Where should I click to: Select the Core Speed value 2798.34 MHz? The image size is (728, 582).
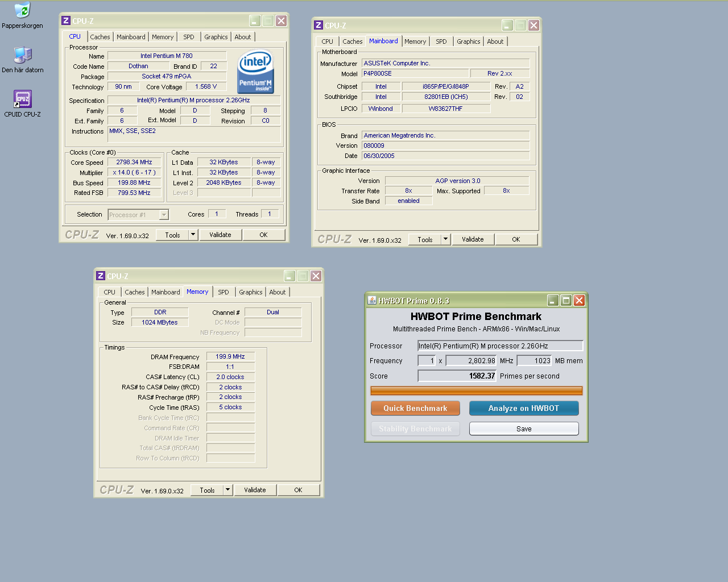click(x=134, y=162)
